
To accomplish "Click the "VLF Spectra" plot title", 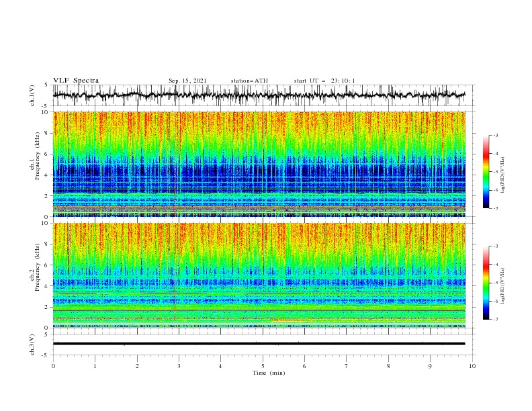I will (x=76, y=81).
